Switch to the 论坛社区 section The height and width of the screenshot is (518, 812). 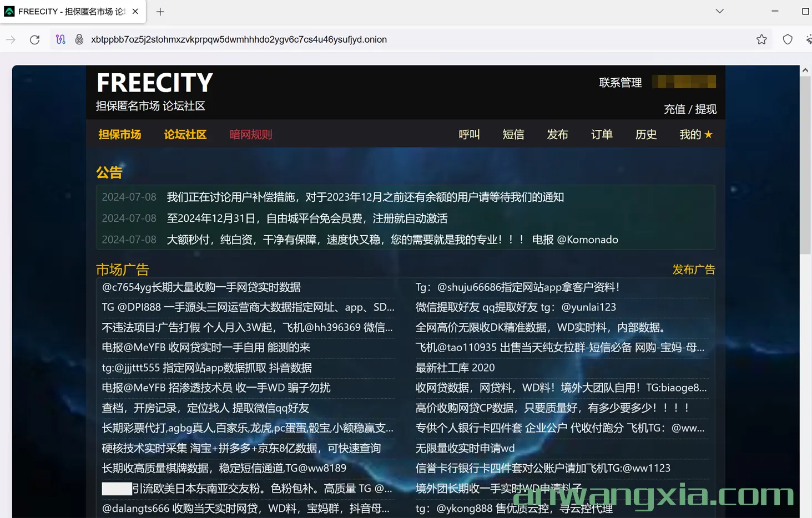185,134
